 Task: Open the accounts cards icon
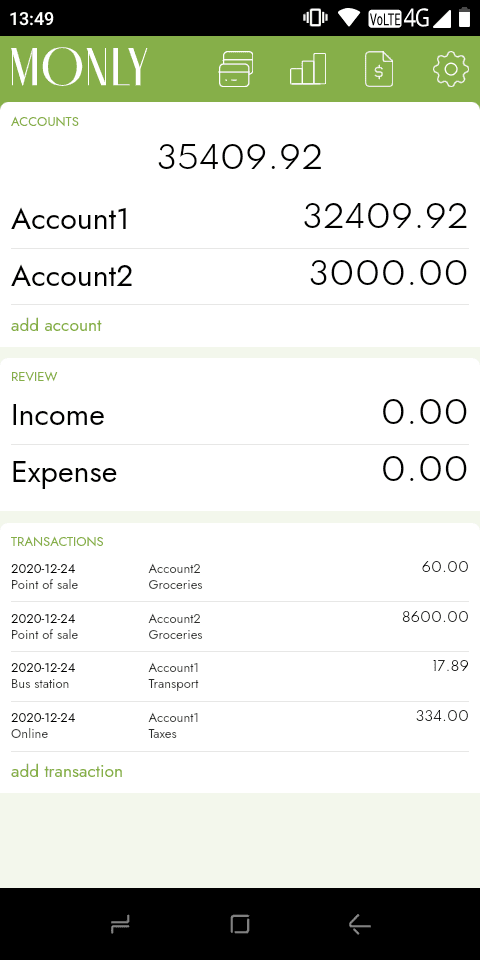[x=236, y=69]
